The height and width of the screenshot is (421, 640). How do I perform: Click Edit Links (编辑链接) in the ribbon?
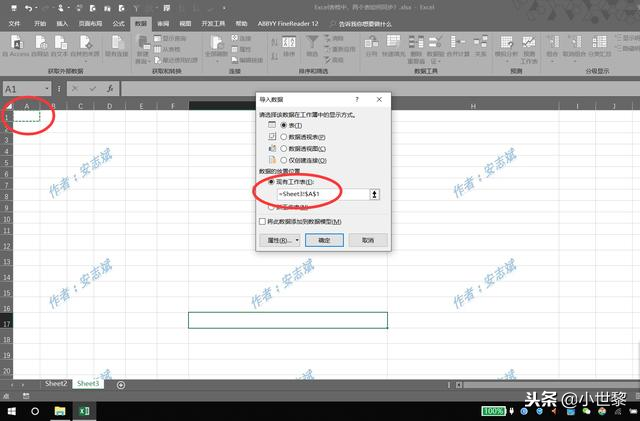click(248, 60)
